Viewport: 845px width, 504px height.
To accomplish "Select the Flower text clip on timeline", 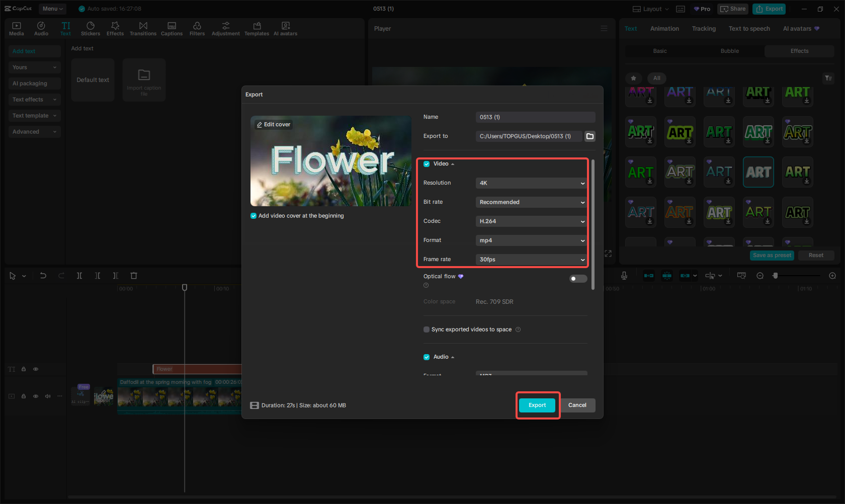I will pyautogui.click(x=197, y=369).
